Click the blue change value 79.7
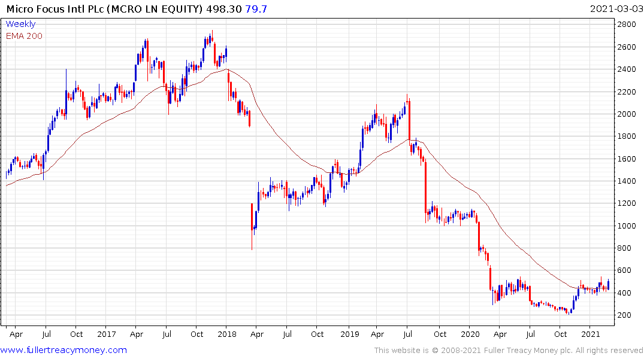Viewport: 644px width, 359px height. pos(256,8)
